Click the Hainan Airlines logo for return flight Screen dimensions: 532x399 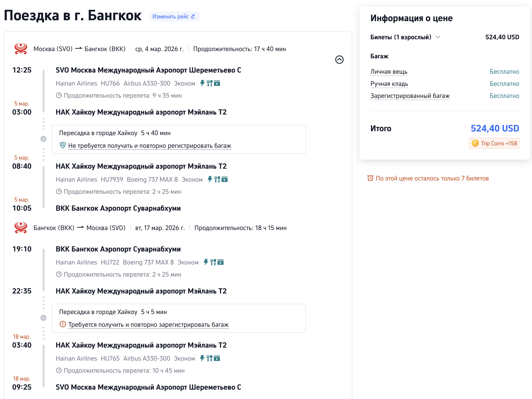coord(21,228)
